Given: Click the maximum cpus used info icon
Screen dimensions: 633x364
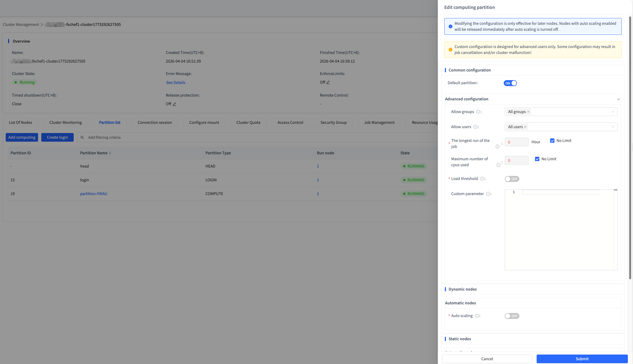Looking at the screenshot, I should tap(498, 165).
